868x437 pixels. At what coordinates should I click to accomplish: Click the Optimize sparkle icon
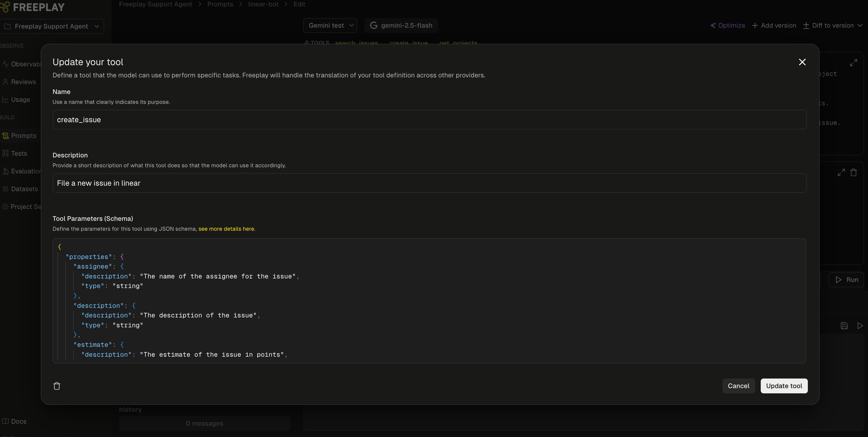click(713, 26)
